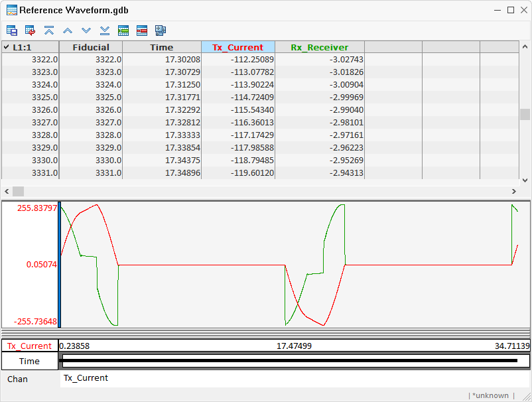Click the vertical scrollbar thumb
The image size is (532, 402).
pos(525,114)
